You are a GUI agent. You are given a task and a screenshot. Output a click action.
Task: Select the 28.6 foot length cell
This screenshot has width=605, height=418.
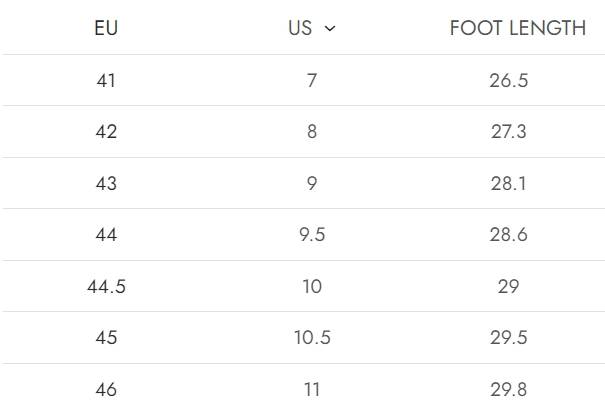pyautogui.click(x=508, y=235)
